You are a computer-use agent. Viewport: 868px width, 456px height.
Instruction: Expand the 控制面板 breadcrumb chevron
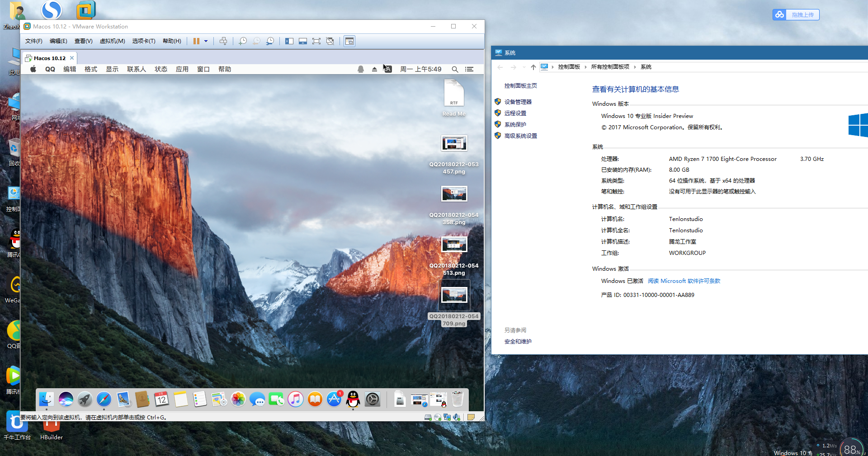[585, 67]
